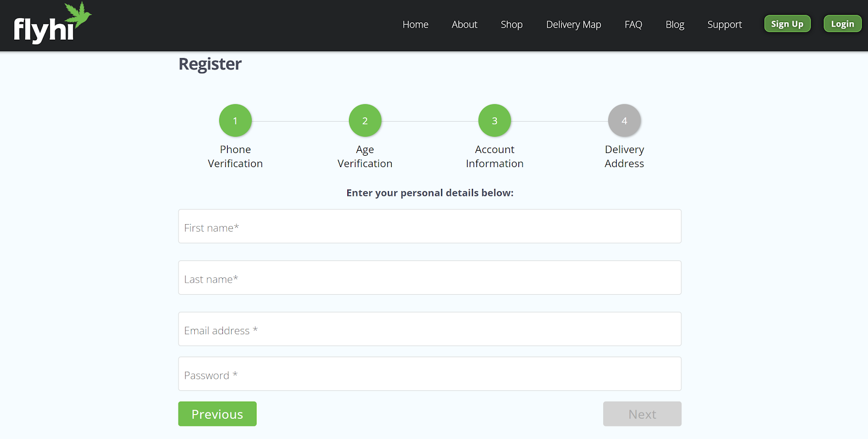Select step 3 Account Information circle
Image resolution: width=868 pixels, height=439 pixels.
(494, 120)
